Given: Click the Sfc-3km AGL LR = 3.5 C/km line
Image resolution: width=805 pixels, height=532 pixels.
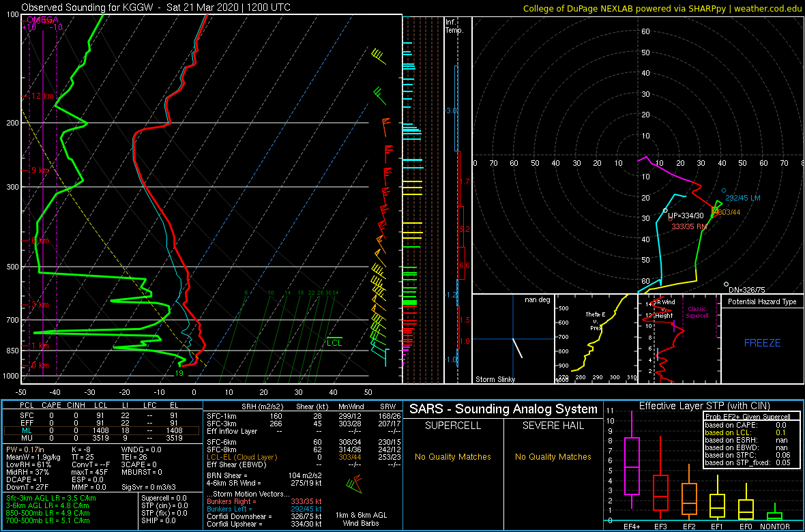Looking at the screenshot, I should [51, 499].
